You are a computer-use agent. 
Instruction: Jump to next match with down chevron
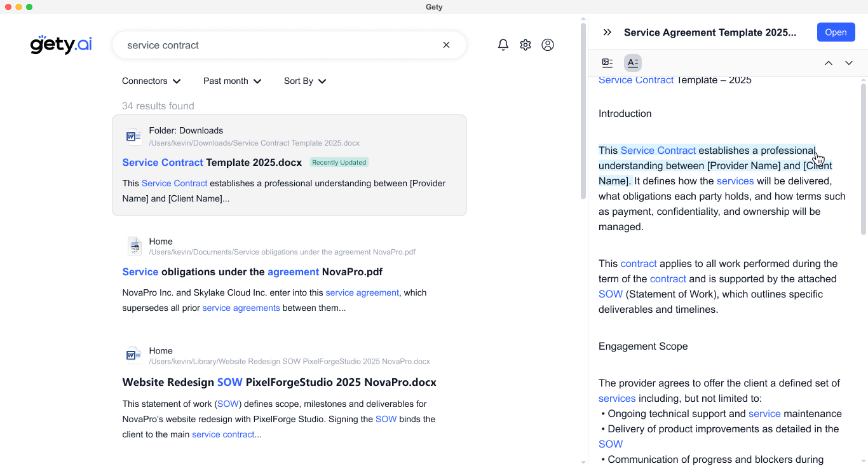tap(848, 63)
